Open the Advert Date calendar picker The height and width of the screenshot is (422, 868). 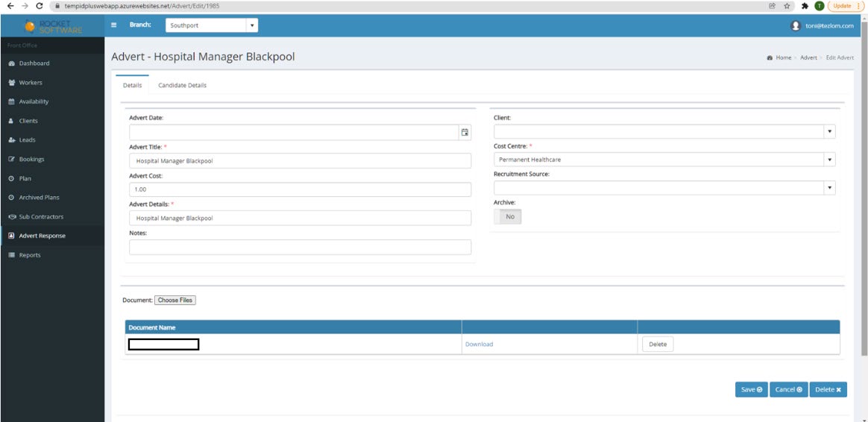[465, 132]
